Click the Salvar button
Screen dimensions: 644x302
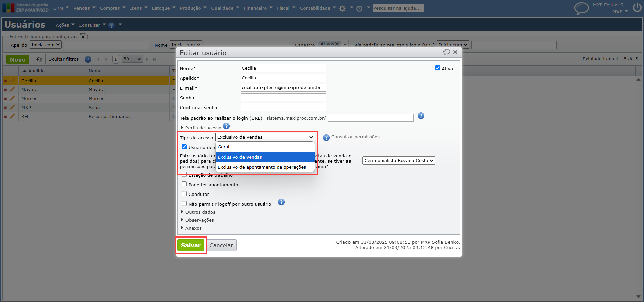click(191, 245)
